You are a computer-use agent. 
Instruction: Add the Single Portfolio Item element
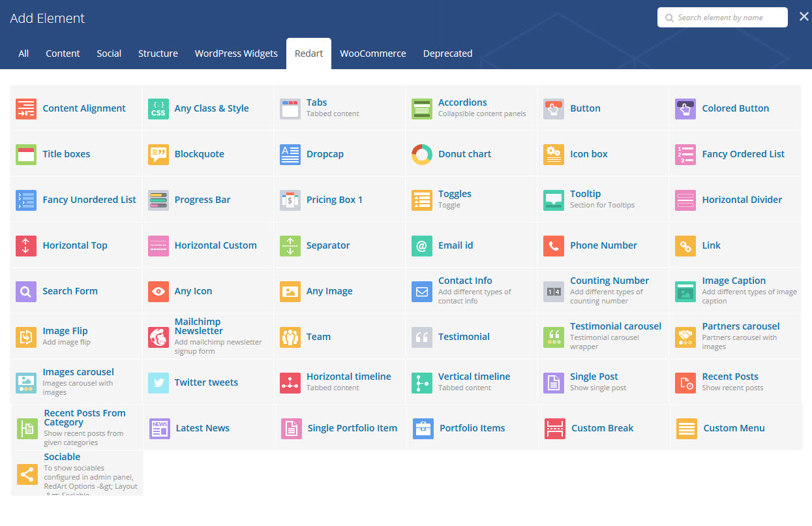(x=341, y=429)
